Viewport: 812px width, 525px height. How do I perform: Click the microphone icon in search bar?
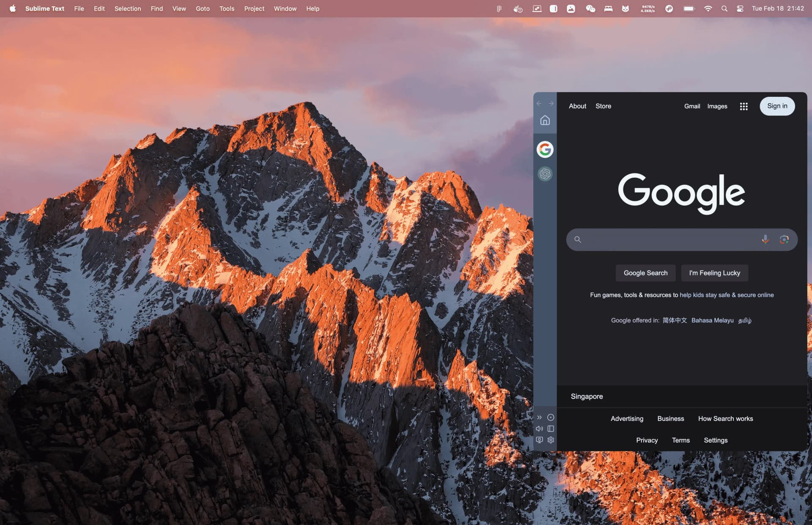(x=765, y=239)
